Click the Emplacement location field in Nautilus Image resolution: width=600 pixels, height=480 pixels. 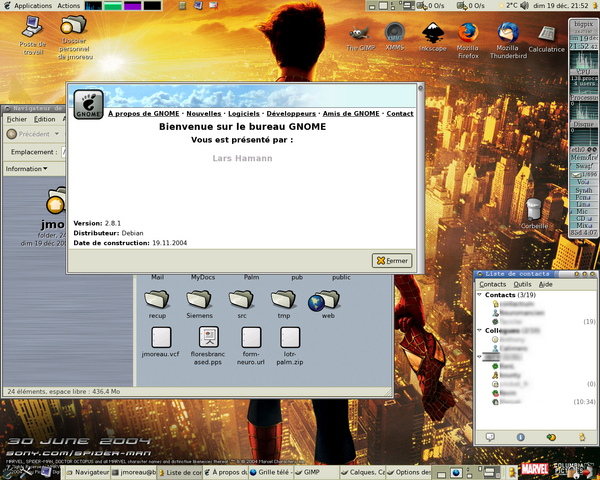click(64, 152)
